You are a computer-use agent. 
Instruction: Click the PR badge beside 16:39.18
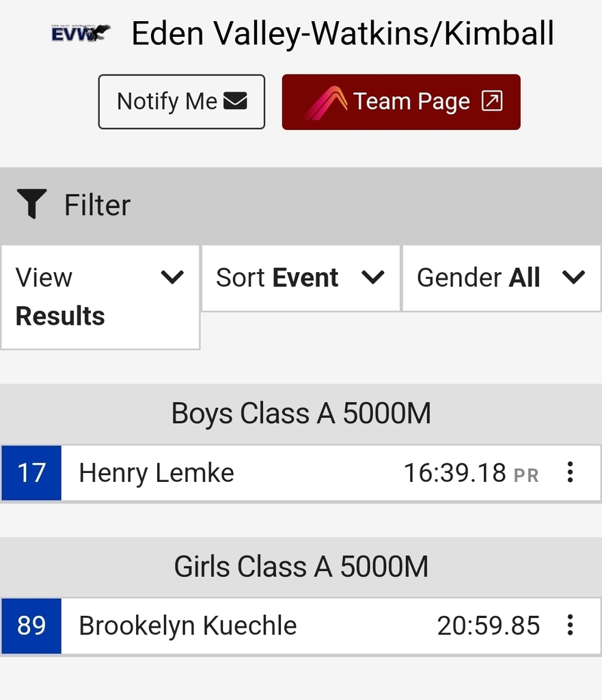(x=526, y=476)
